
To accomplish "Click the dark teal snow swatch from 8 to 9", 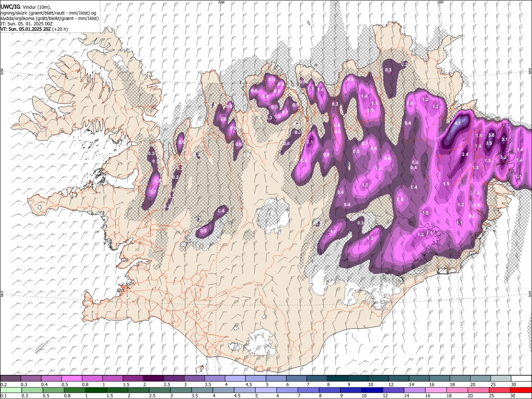I will pyautogui.click(x=337, y=378).
